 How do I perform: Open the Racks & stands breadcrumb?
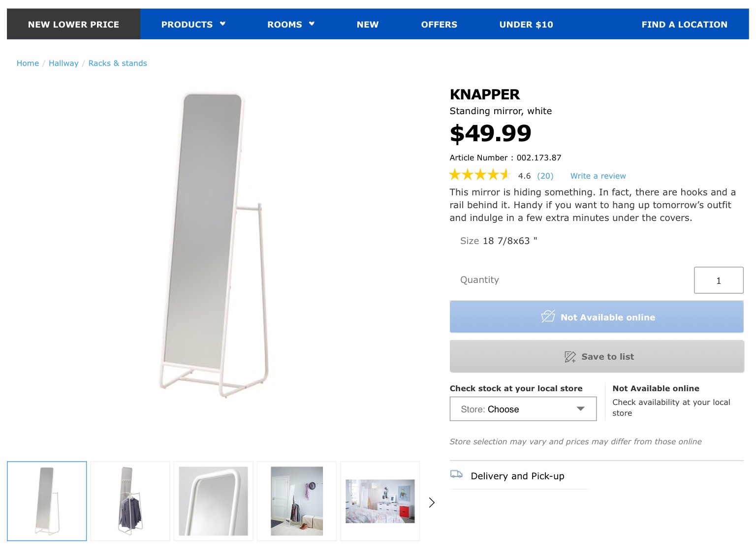click(118, 63)
